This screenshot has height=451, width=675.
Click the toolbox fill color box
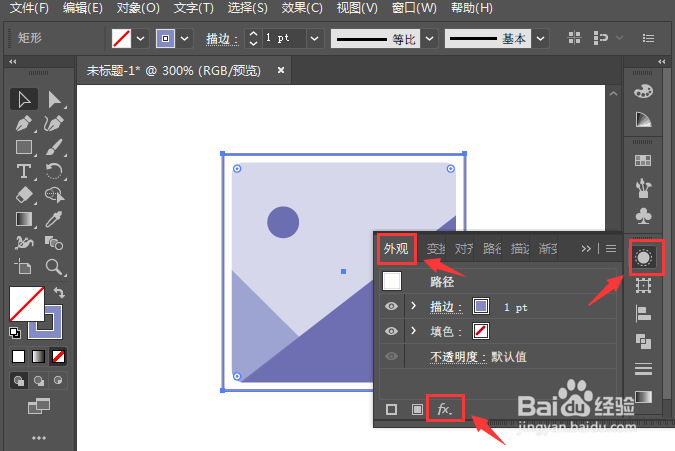(x=27, y=304)
